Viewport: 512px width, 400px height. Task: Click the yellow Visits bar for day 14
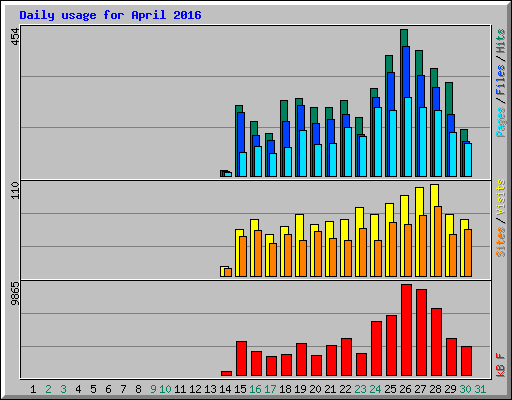pos(222,271)
